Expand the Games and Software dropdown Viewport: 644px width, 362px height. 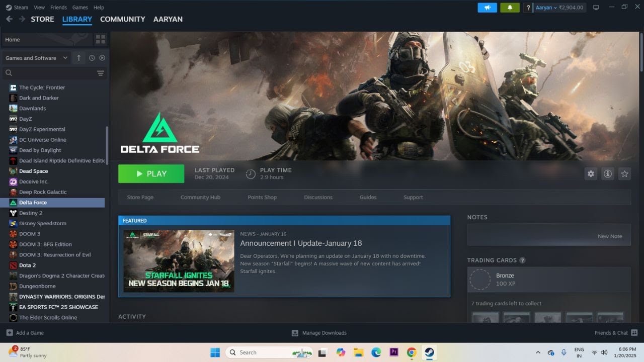[x=36, y=58]
